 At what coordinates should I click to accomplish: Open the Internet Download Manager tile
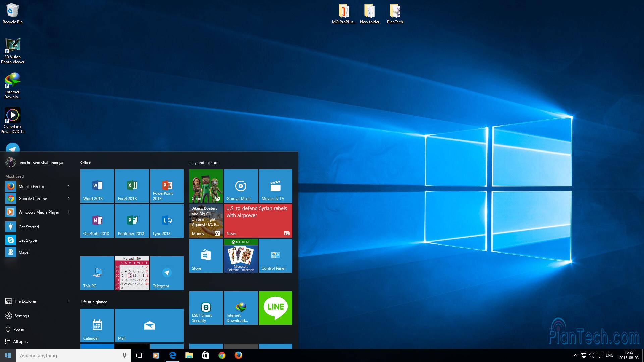pyautogui.click(x=241, y=308)
